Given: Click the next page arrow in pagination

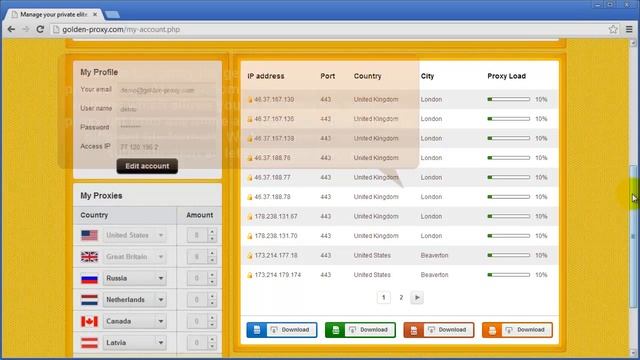Looking at the screenshot, I should point(417,298).
